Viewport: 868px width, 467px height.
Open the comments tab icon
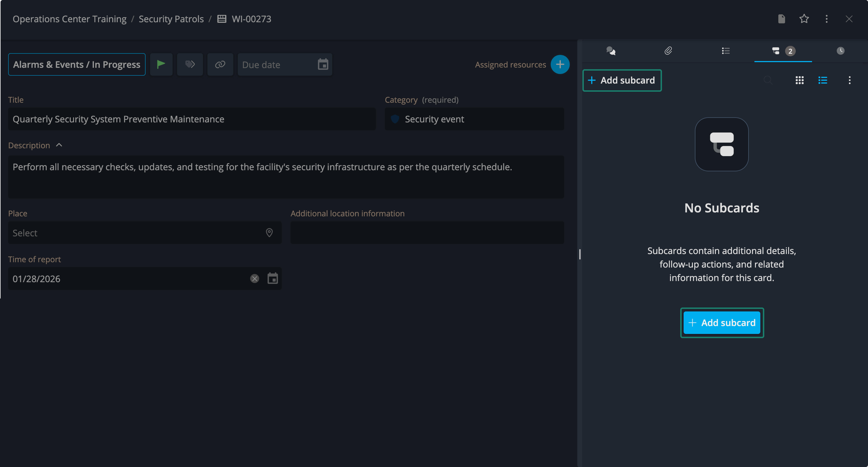pyautogui.click(x=611, y=51)
